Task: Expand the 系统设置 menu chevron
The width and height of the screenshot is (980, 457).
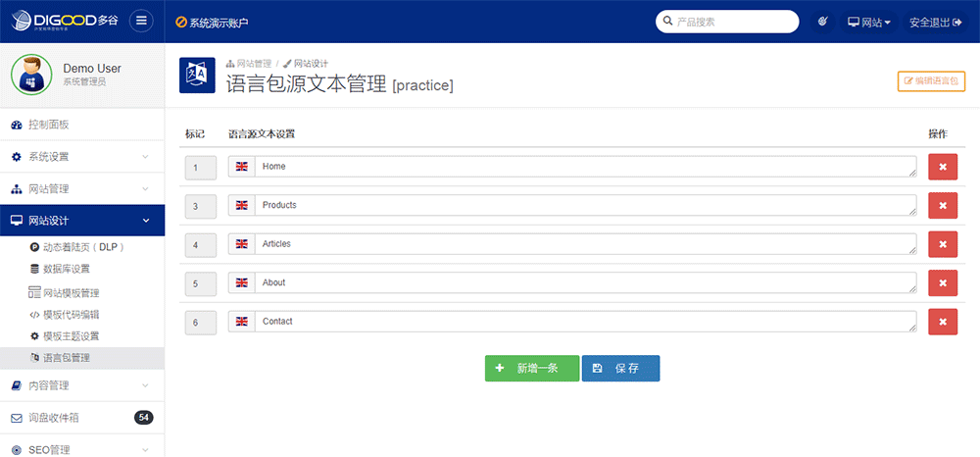Action: tap(145, 157)
